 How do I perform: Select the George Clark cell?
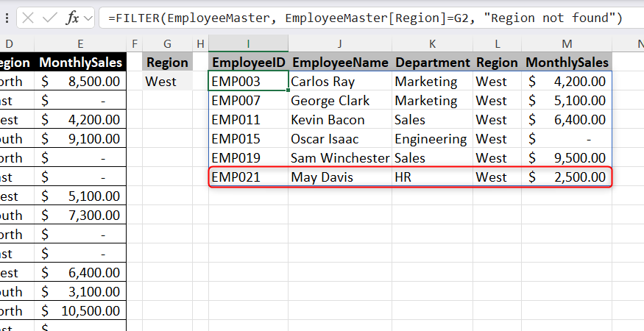pyautogui.click(x=340, y=101)
